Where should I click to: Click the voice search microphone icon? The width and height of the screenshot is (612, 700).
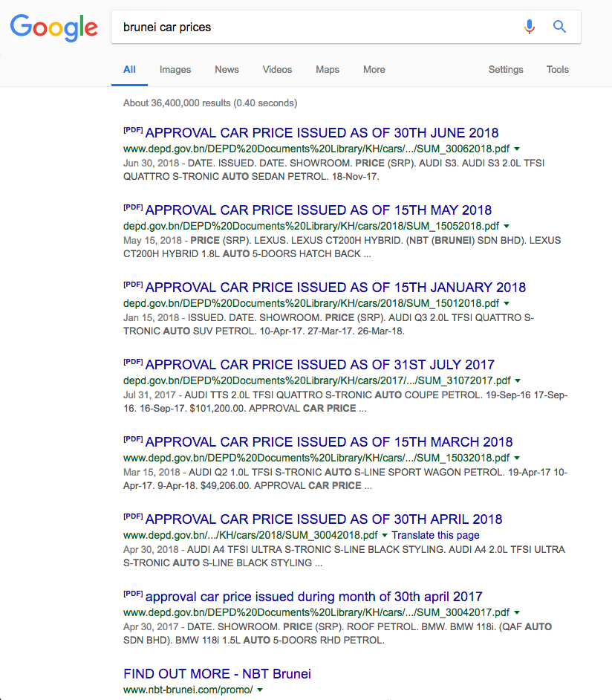click(x=530, y=26)
